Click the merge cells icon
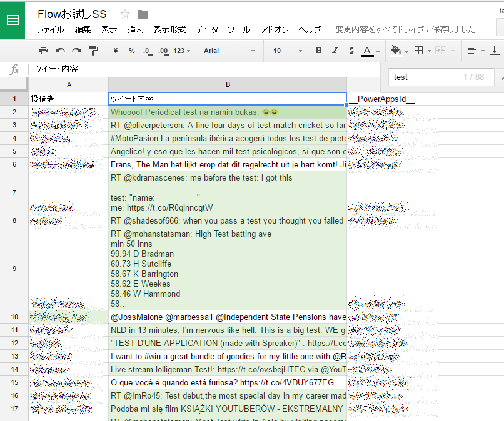 pyautogui.click(x=441, y=51)
